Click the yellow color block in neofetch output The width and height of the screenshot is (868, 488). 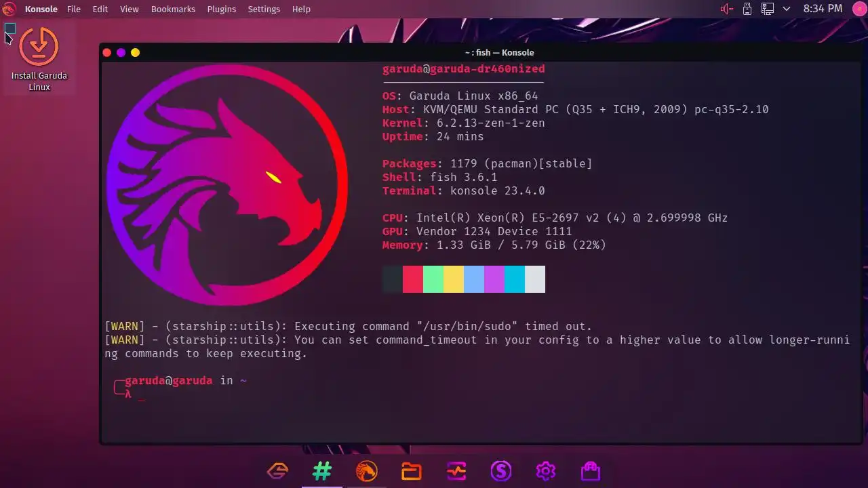coord(454,279)
